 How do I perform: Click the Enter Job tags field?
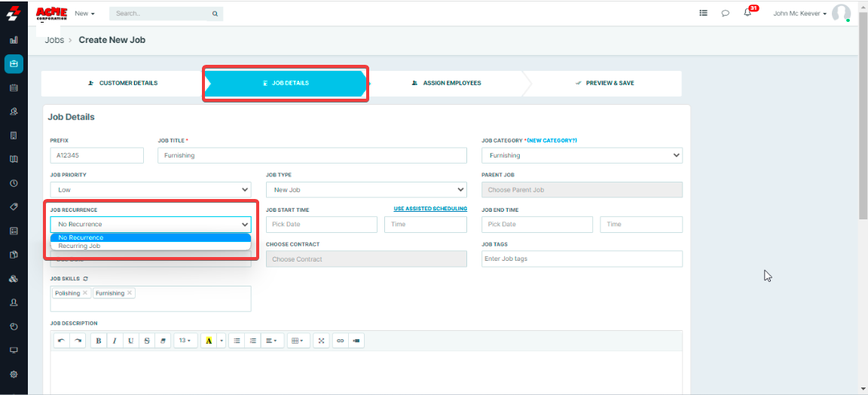[x=582, y=259]
